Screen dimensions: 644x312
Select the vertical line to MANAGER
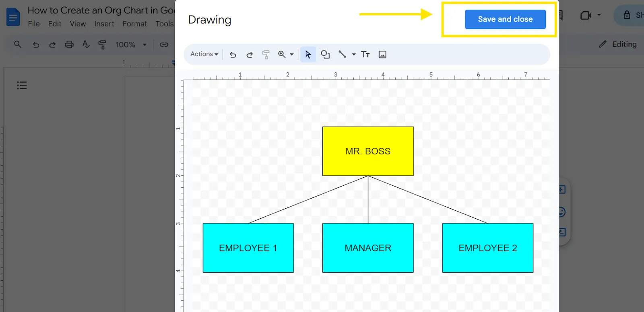coord(368,200)
